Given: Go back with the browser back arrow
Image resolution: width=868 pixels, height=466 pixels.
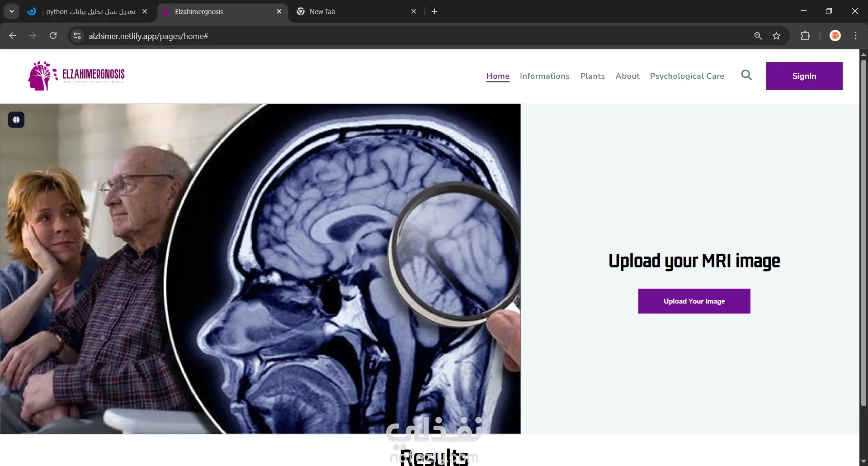Looking at the screenshot, I should pos(13,36).
